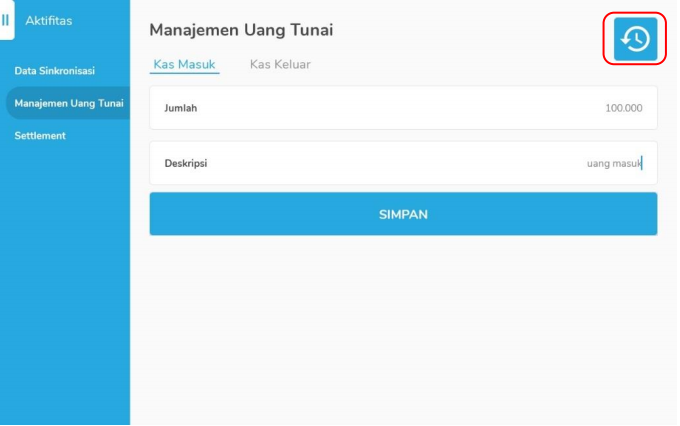Select Manajemen Uang Tunai sidebar item
The image size is (680, 426).
[x=68, y=103]
